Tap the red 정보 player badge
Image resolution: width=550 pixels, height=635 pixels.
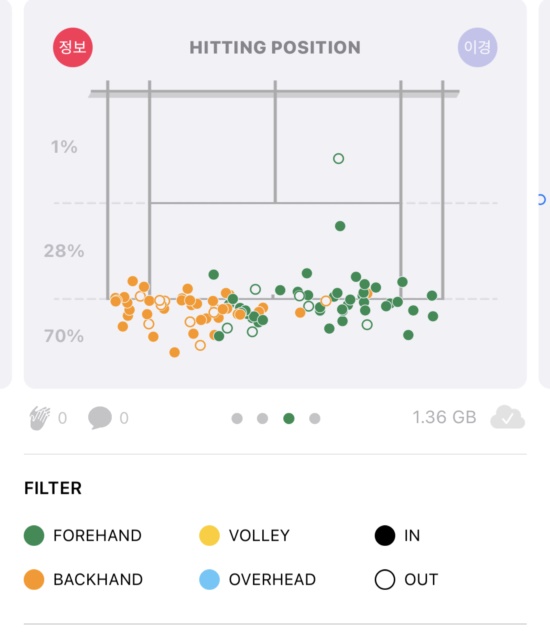coord(72,47)
